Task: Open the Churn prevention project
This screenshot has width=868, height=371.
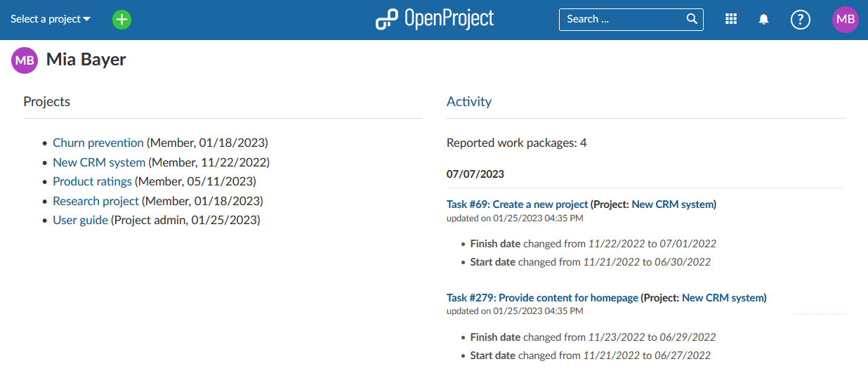Action: click(98, 143)
